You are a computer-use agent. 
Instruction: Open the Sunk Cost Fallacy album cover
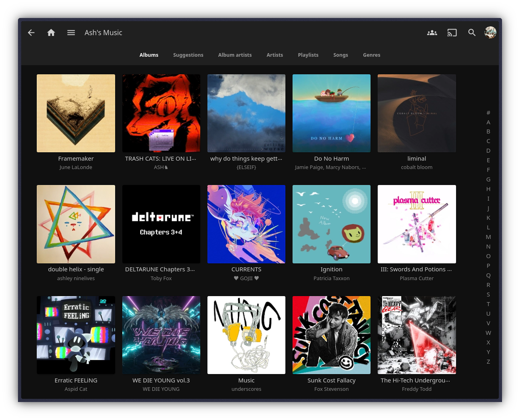pyautogui.click(x=331, y=335)
